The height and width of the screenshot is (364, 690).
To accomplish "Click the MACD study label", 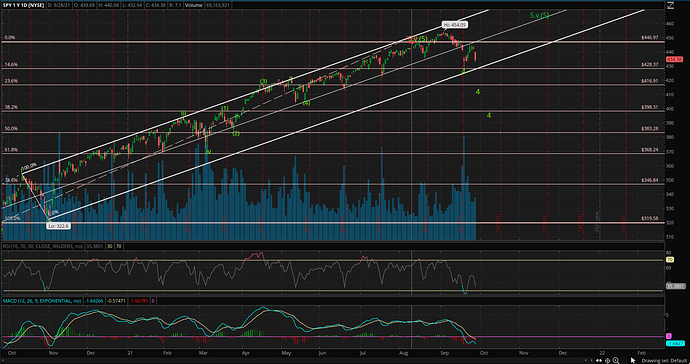I will (x=42, y=301).
